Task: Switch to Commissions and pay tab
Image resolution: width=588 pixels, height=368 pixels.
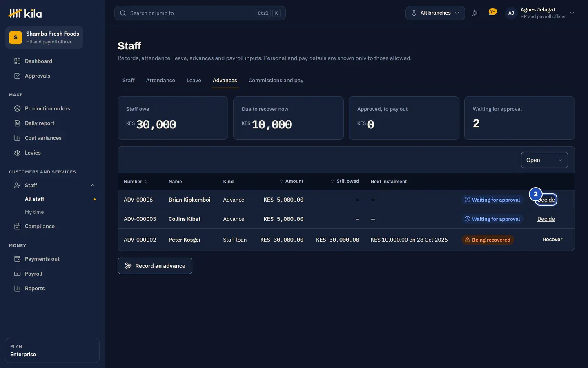Action: pyautogui.click(x=276, y=80)
